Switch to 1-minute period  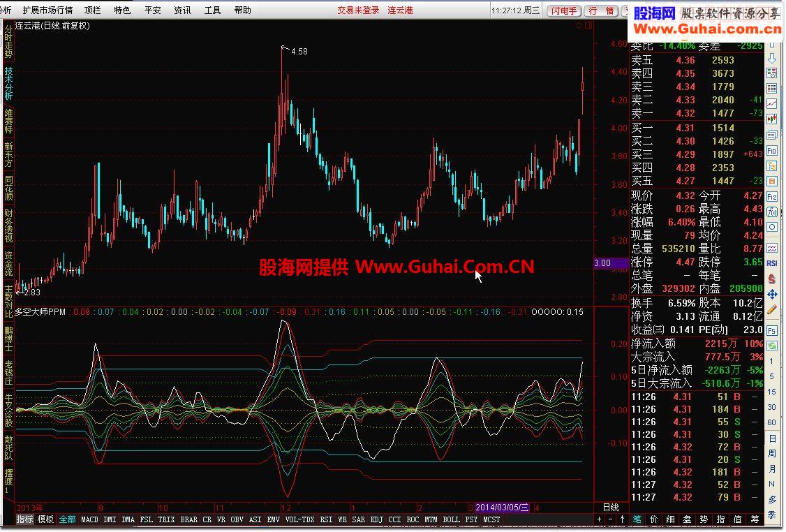tap(772, 361)
